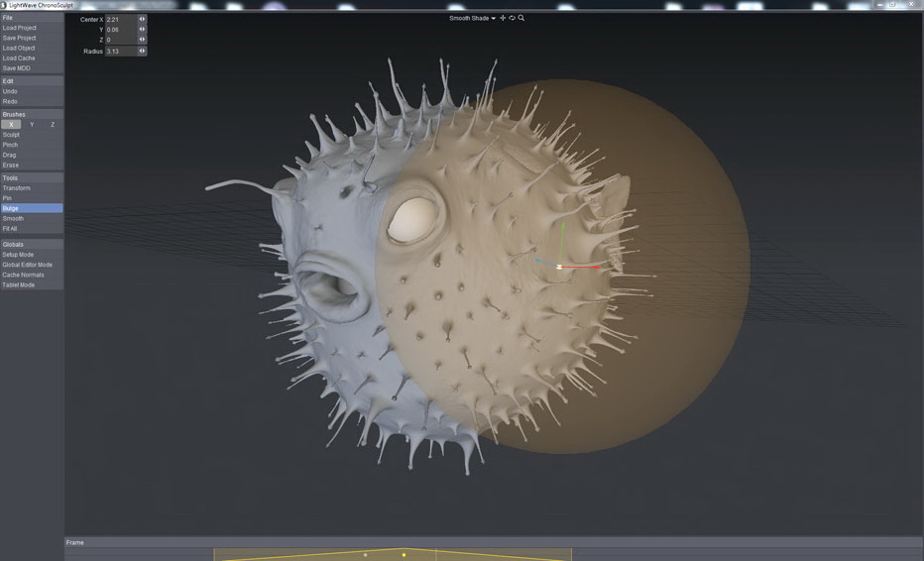Click the Radius value spinner arrows
The height and width of the screenshot is (561, 924).
coord(142,51)
